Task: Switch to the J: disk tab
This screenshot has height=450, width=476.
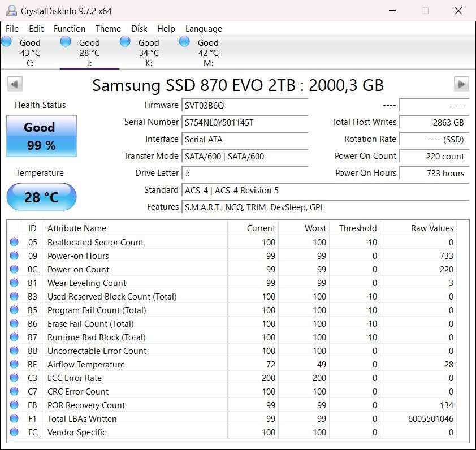Action: [89, 53]
